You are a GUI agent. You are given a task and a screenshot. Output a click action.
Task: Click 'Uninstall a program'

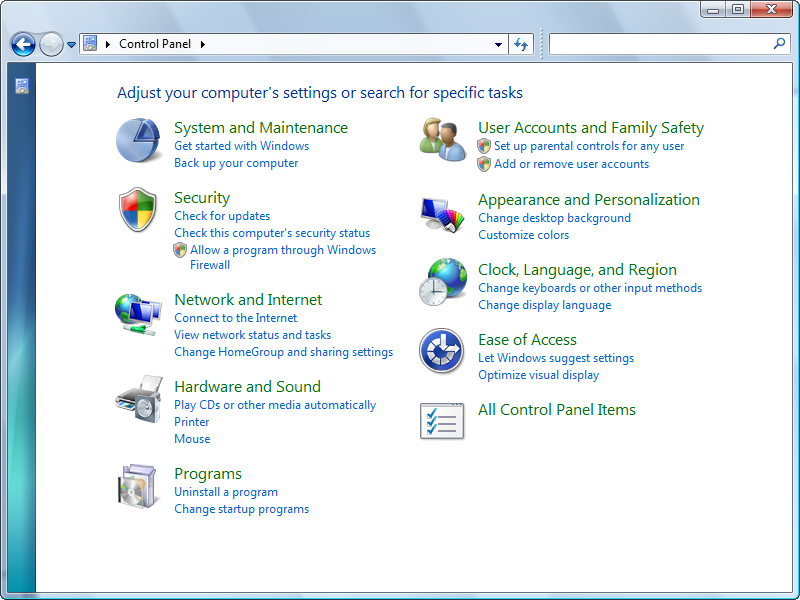pyautogui.click(x=226, y=492)
